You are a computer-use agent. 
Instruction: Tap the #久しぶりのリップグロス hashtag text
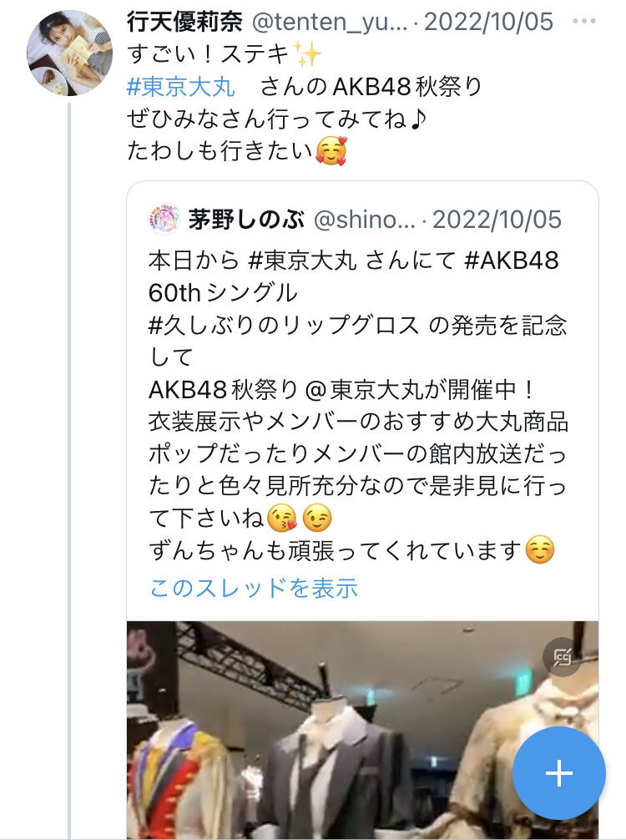tap(283, 325)
